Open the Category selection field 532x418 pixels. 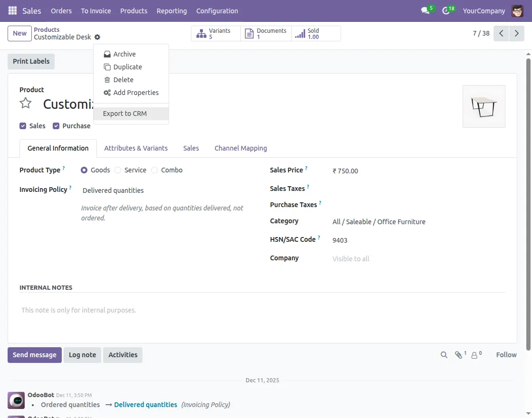point(379,222)
